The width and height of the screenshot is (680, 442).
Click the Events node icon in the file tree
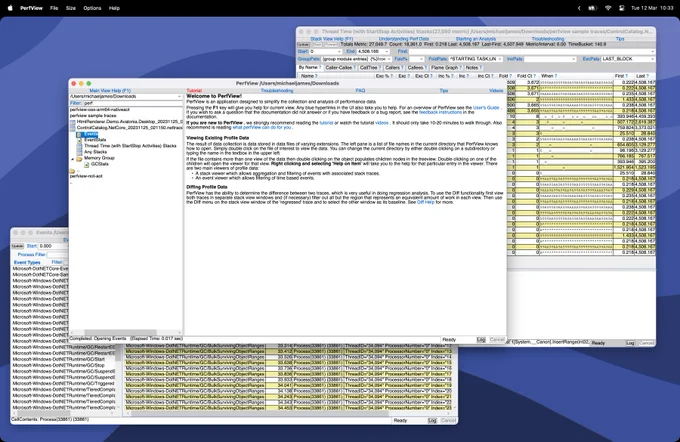(79, 134)
